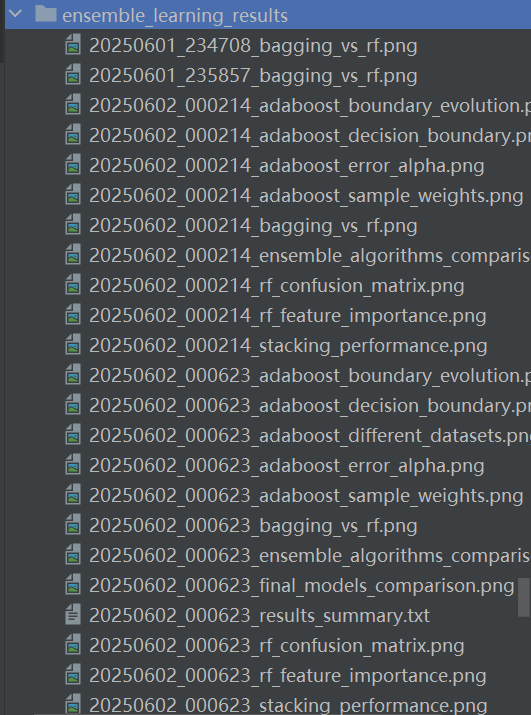The image size is (531, 715).
Task: Select 20250602_000623_rf_feature_importance.png
Action: [x=288, y=676]
